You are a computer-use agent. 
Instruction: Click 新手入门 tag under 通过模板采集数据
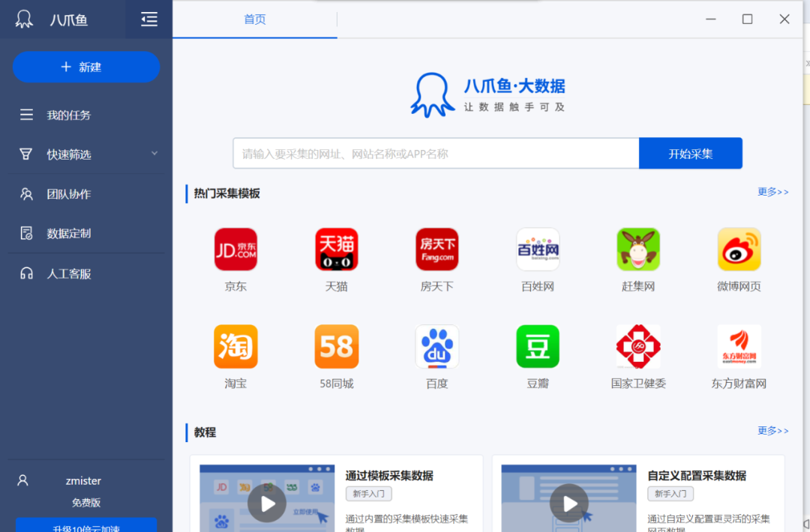tap(369, 494)
